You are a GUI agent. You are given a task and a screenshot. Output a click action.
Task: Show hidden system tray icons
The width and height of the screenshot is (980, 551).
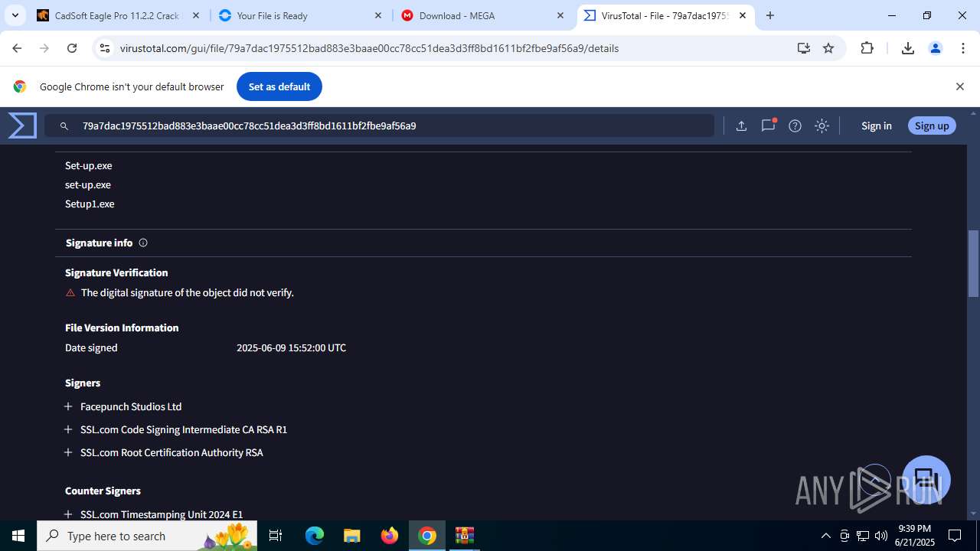[825, 536]
